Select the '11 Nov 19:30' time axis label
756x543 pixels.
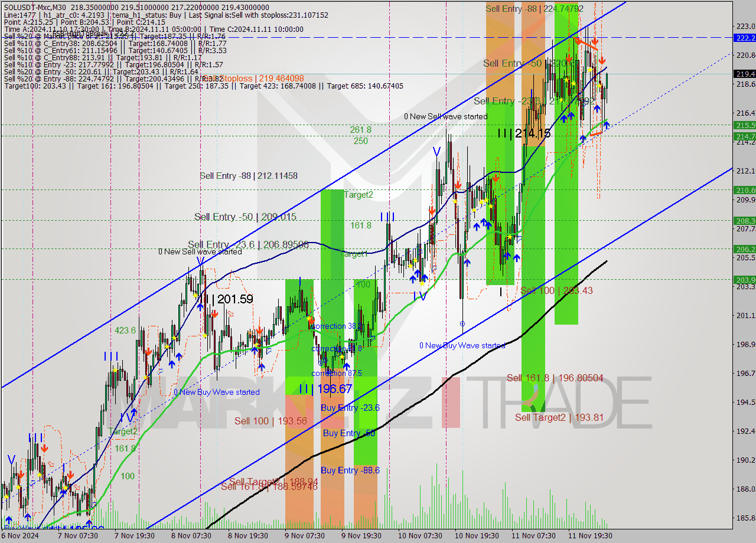pyautogui.click(x=591, y=536)
